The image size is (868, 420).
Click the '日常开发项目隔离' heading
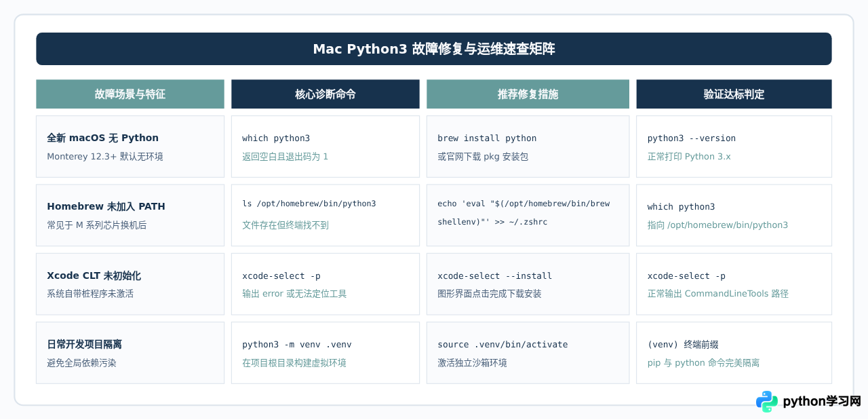click(85, 344)
